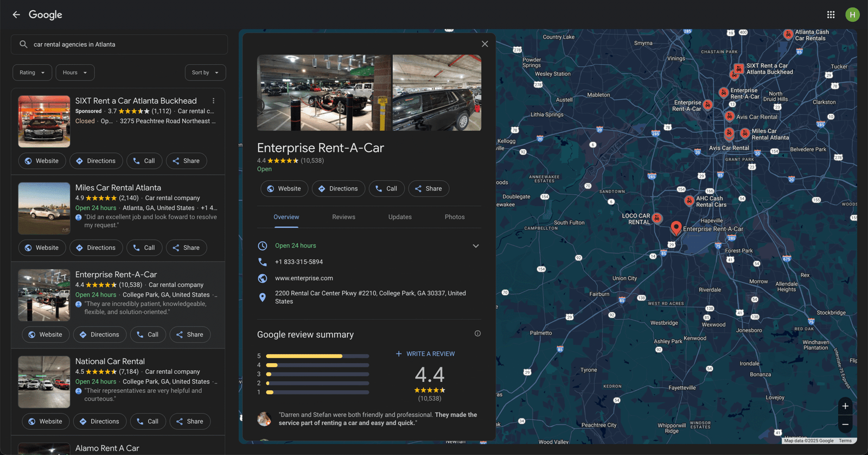Image resolution: width=868 pixels, height=455 pixels.
Task: Call from the Enterprise list card
Action: pyautogui.click(x=148, y=334)
